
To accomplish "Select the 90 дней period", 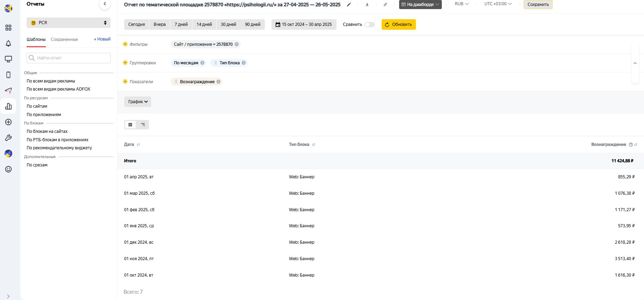I will [253, 24].
